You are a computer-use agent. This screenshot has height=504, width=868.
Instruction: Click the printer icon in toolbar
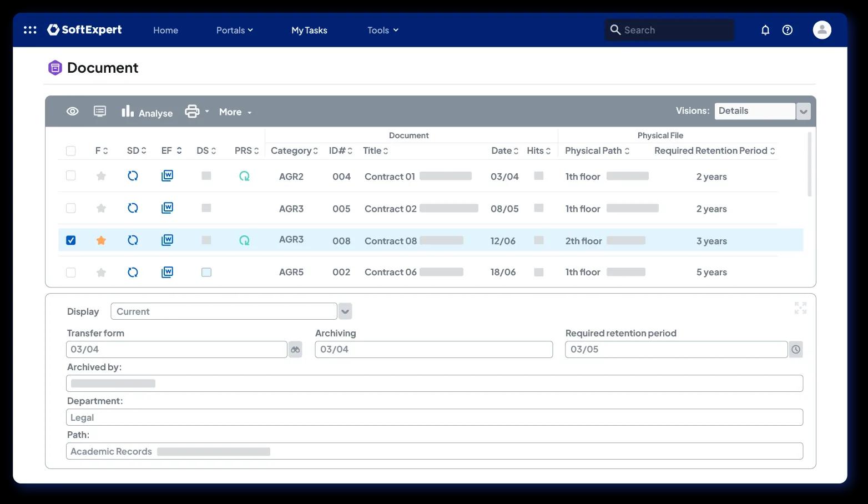(192, 112)
